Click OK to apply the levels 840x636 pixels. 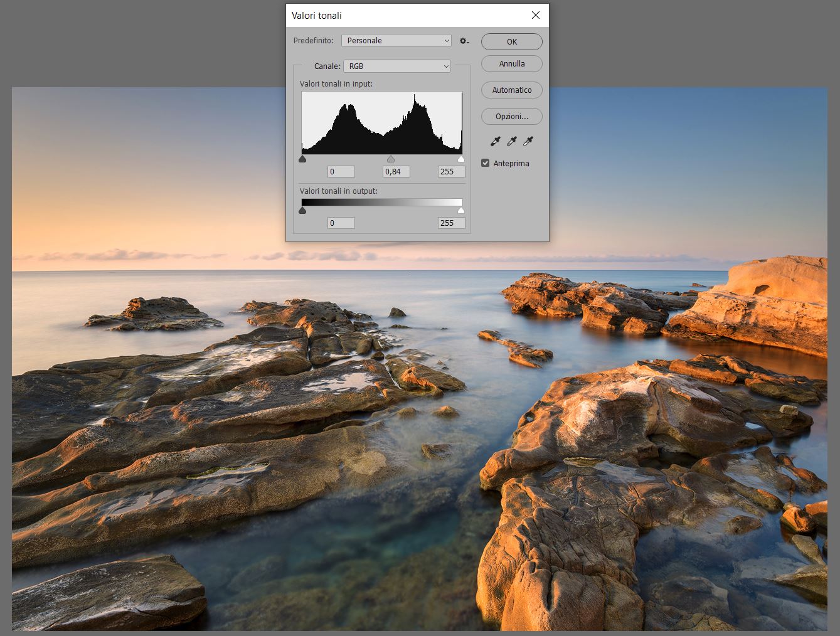pyautogui.click(x=511, y=41)
